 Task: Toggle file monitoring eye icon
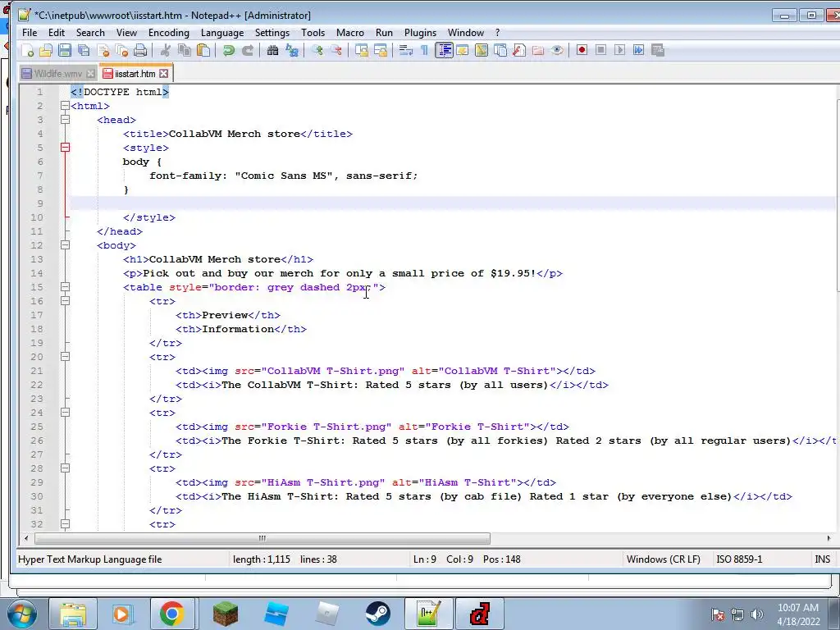[557, 50]
